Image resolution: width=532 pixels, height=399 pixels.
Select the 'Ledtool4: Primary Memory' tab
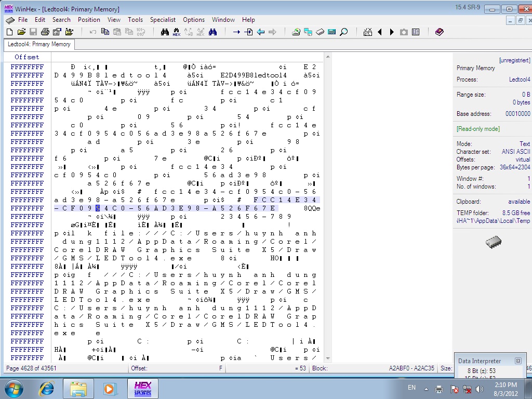coord(39,44)
